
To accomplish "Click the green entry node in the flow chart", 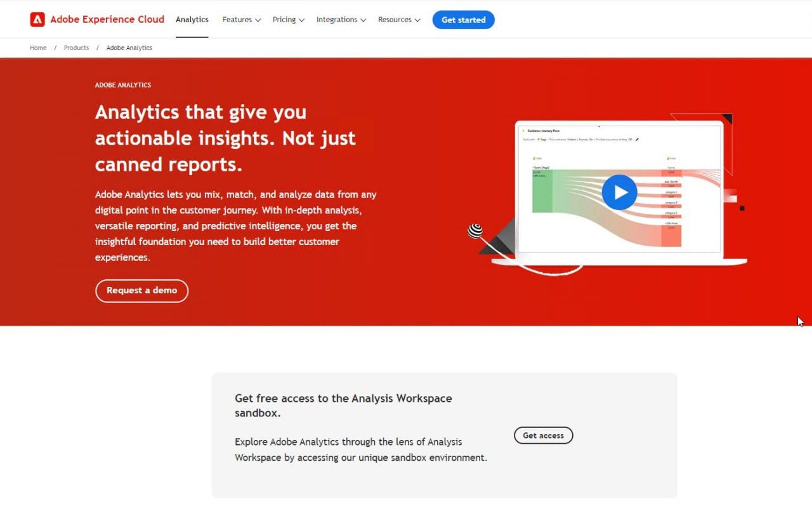I will [542, 191].
